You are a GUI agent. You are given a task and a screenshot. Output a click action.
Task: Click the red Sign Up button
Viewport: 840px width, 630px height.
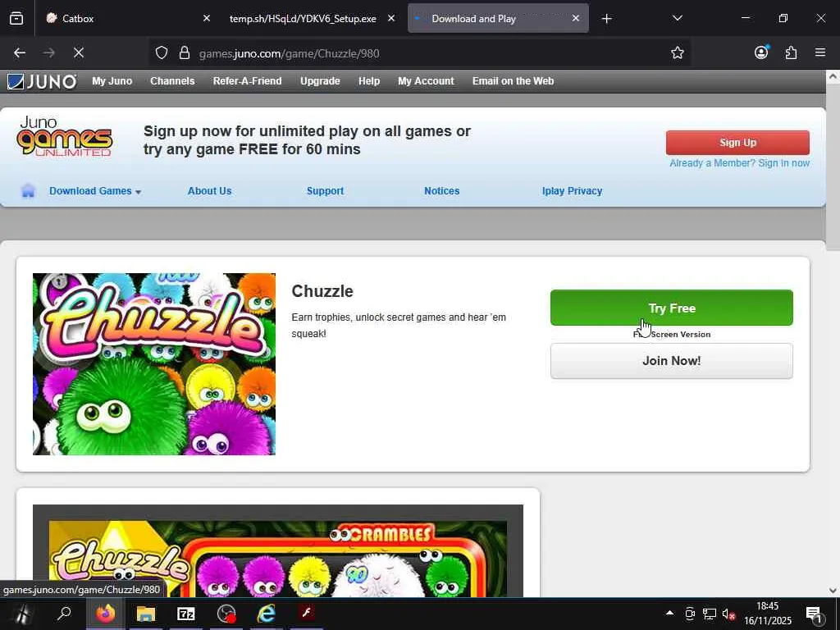click(737, 143)
